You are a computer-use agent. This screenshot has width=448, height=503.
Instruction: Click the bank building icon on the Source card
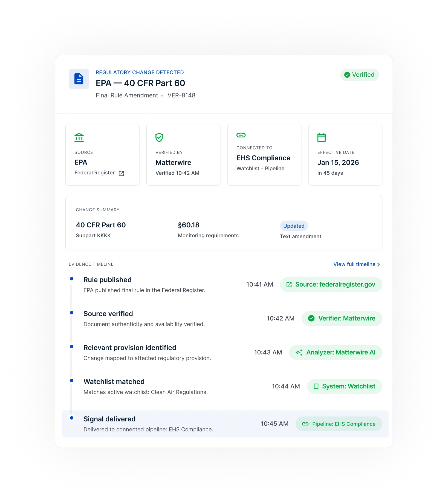(79, 137)
